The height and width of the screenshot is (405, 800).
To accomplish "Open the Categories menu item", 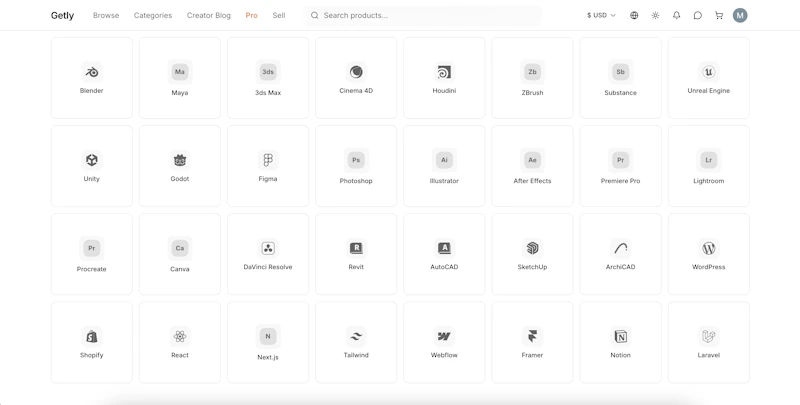I will (x=153, y=15).
